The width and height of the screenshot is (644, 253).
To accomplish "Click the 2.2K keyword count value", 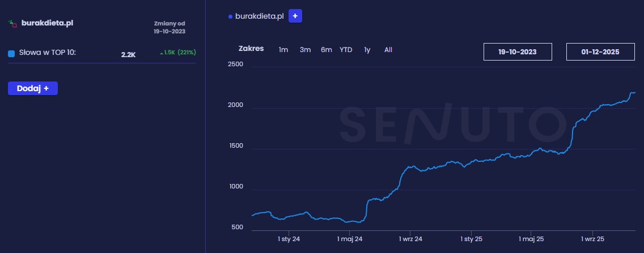I will pyautogui.click(x=128, y=55).
